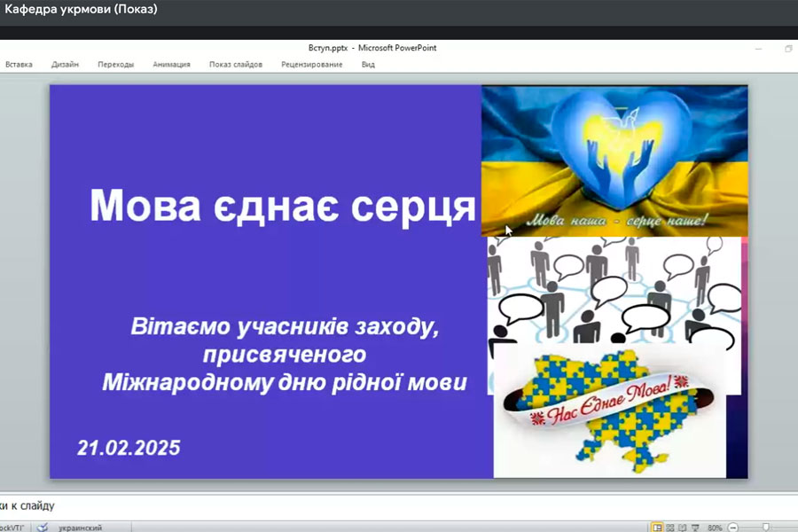The height and width of the screenshot is (532, 798).
Task: Open the Анимация ribbon tab
Action: pyautogui.click(x=171, y=65)
